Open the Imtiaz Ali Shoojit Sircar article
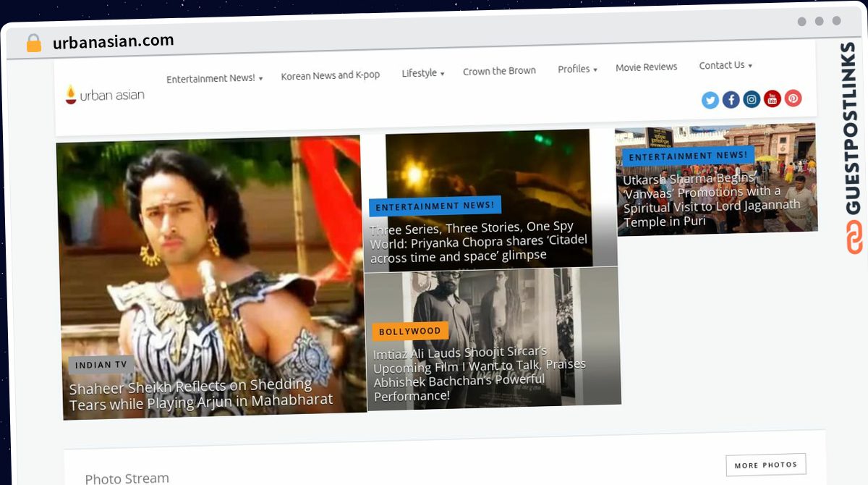 (x=480, y=374)
